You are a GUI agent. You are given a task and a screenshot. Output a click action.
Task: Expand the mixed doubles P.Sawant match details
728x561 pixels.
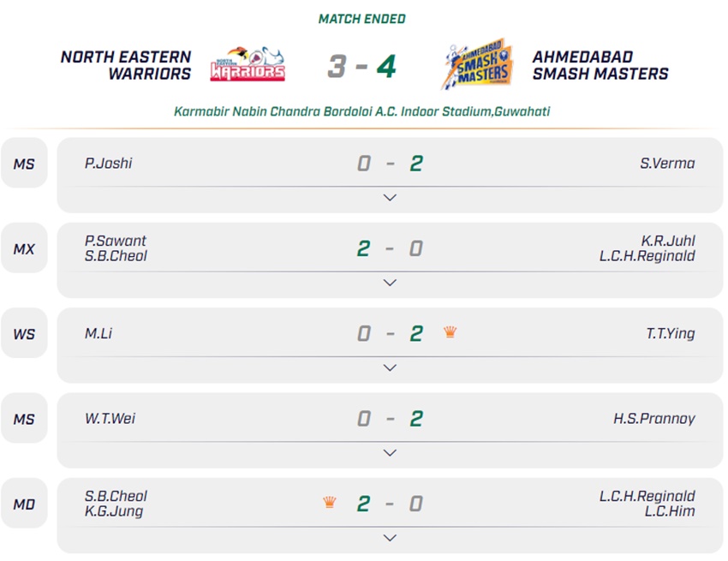coord(390,283)
